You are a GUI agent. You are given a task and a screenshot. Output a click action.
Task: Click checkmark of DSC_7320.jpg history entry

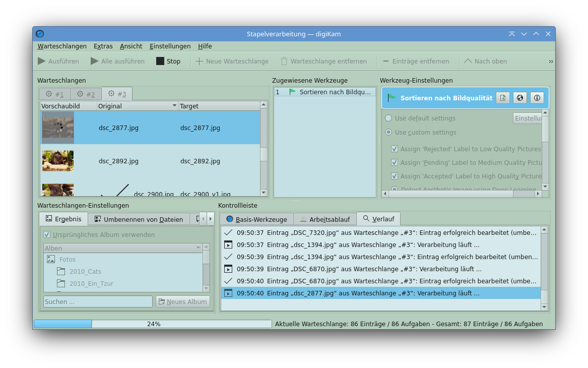[x=228, y=232]
